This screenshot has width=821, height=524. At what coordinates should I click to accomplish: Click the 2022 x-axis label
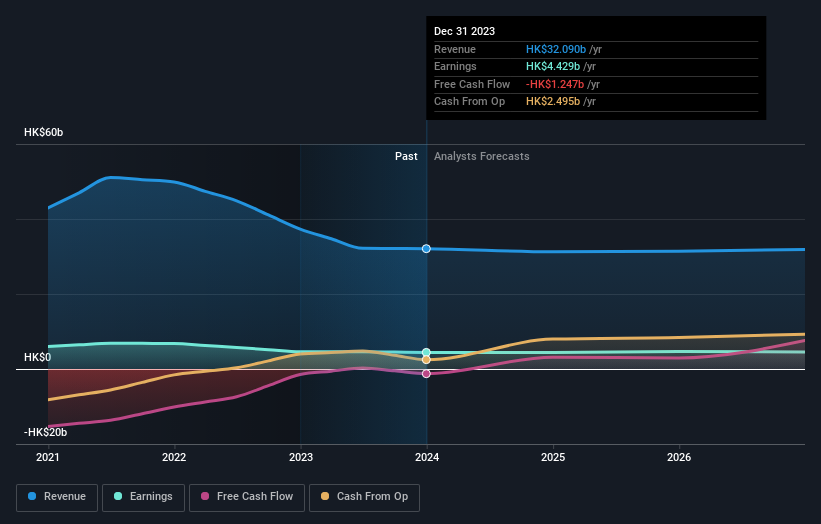point(174,457)
